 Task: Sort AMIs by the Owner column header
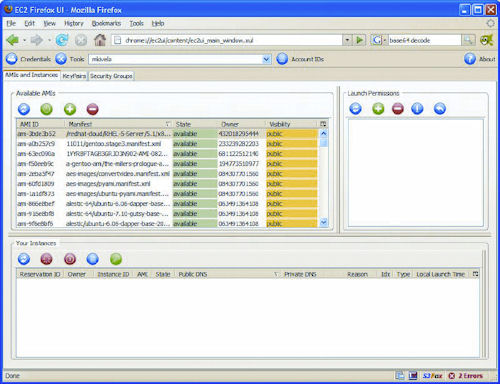(241, 124)
